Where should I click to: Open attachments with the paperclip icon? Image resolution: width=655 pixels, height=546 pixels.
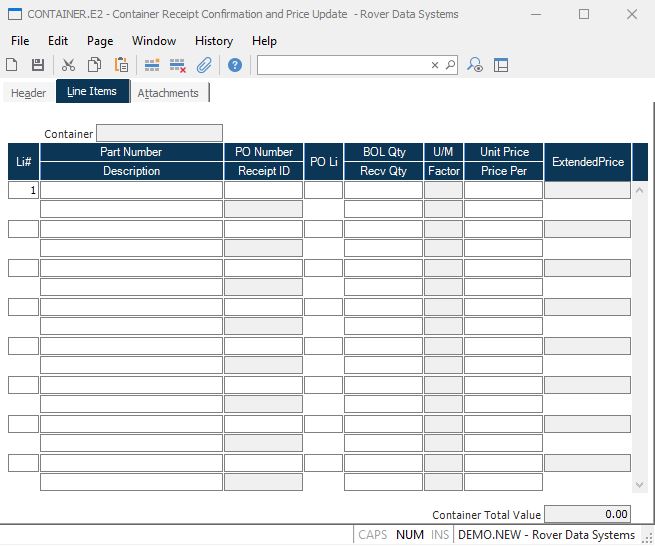(204, 65)
